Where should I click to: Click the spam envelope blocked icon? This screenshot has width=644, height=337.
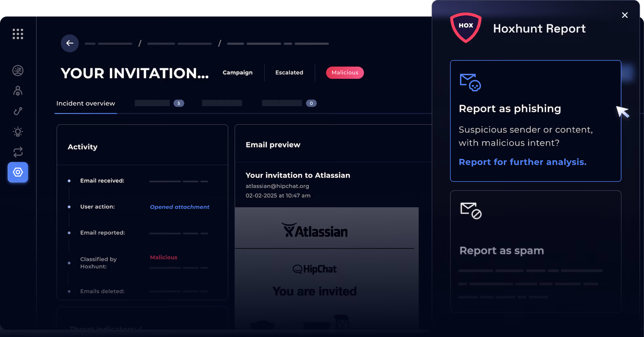[471, 211]
